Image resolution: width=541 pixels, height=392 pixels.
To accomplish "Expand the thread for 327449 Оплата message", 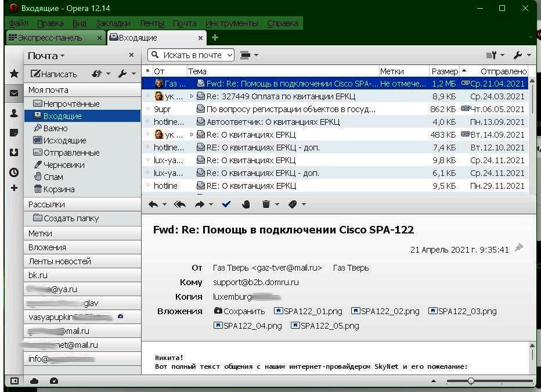I will 192,96.
